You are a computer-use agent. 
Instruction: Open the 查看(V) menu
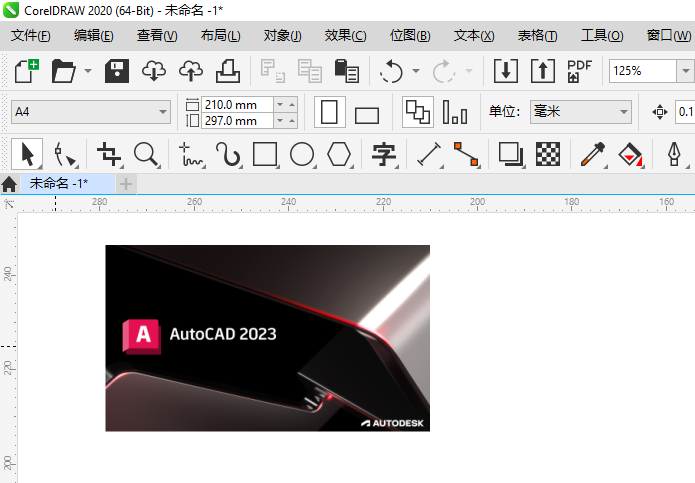coord(157,35)
